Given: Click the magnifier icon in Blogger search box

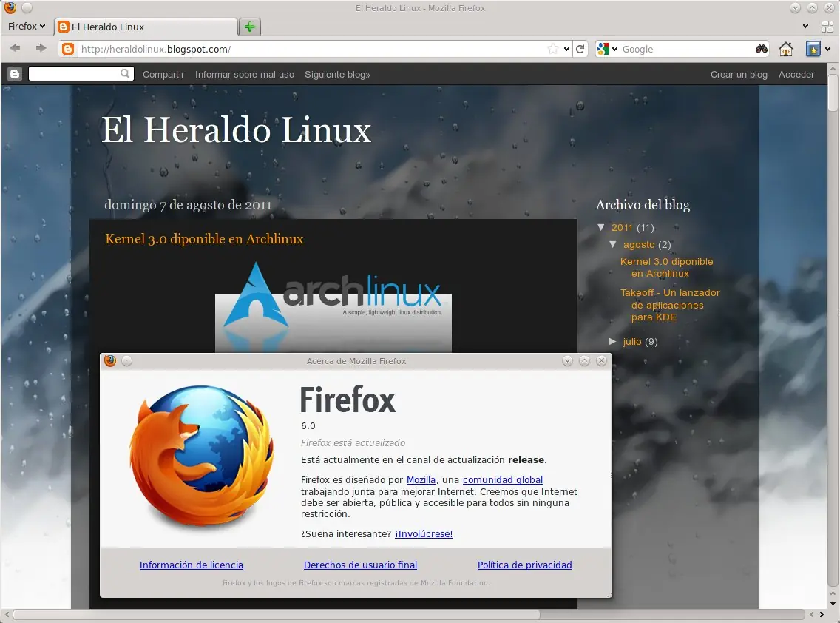Looking at the screenshot, I should pos(125,73).
